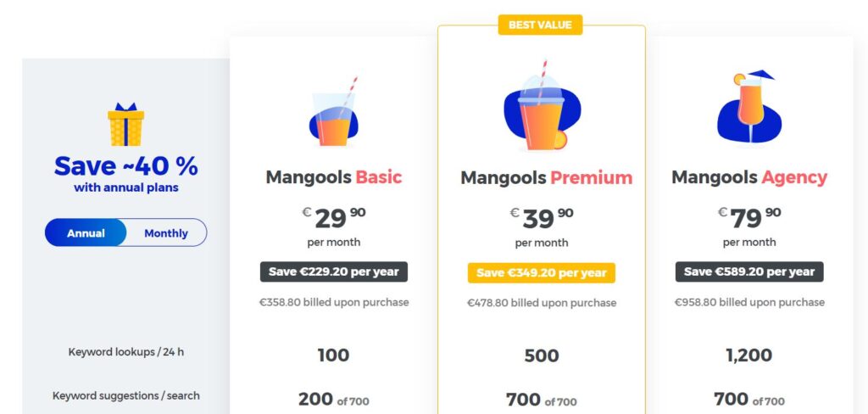
Task: Click the yellow Save €349.20 per year badge
Action: click(x=541, y=272)
